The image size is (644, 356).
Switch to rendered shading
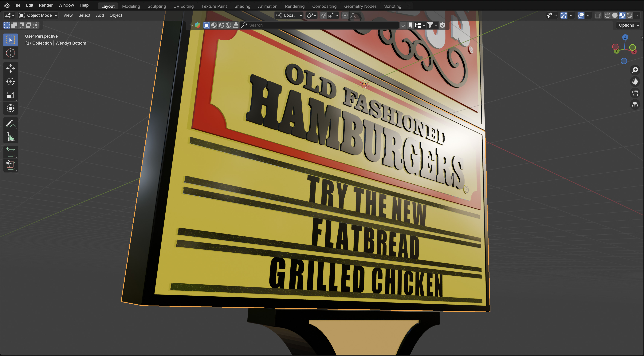click(629, 15)
